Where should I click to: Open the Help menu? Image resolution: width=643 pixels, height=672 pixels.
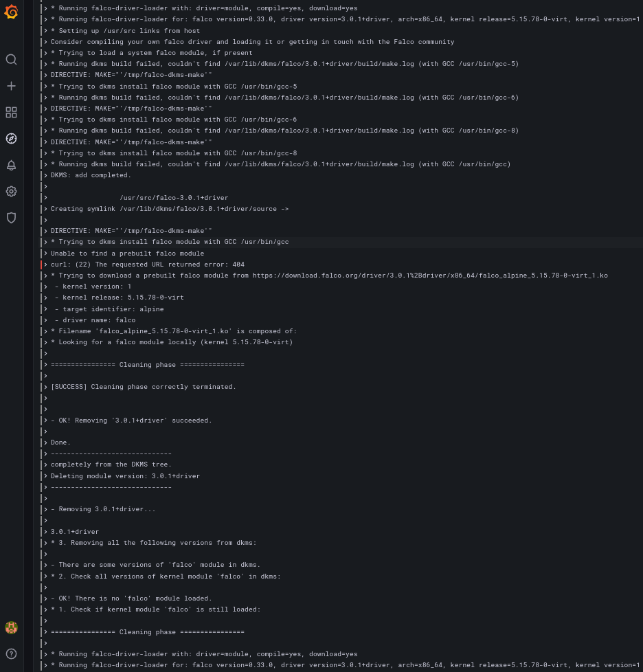(11, 653)
